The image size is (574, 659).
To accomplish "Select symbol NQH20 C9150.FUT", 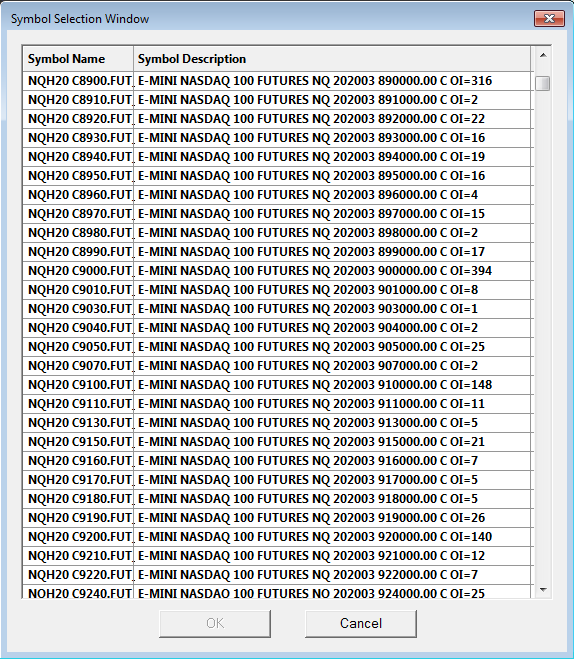I will [78, 442].
